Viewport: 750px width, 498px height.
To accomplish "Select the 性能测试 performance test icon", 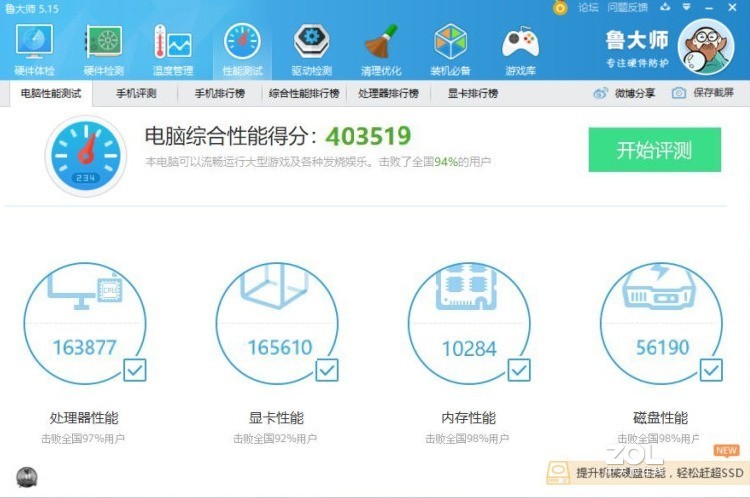I will pos(243,50).
